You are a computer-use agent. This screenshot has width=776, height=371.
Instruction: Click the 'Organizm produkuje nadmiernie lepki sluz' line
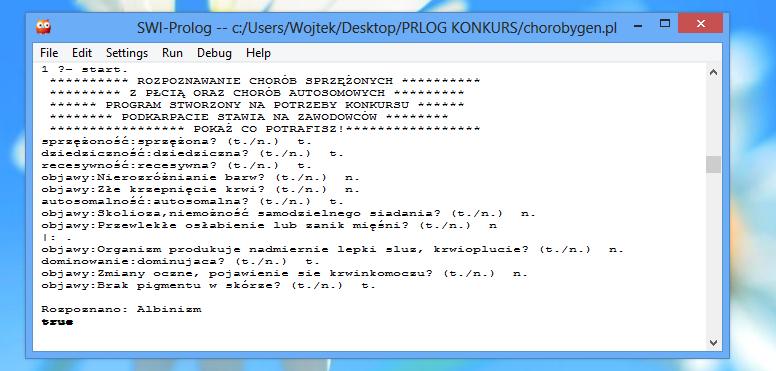pos(332,250)
